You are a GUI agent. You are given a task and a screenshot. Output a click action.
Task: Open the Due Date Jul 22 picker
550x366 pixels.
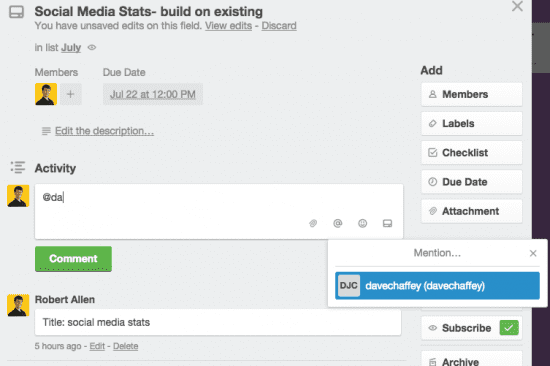153,94
